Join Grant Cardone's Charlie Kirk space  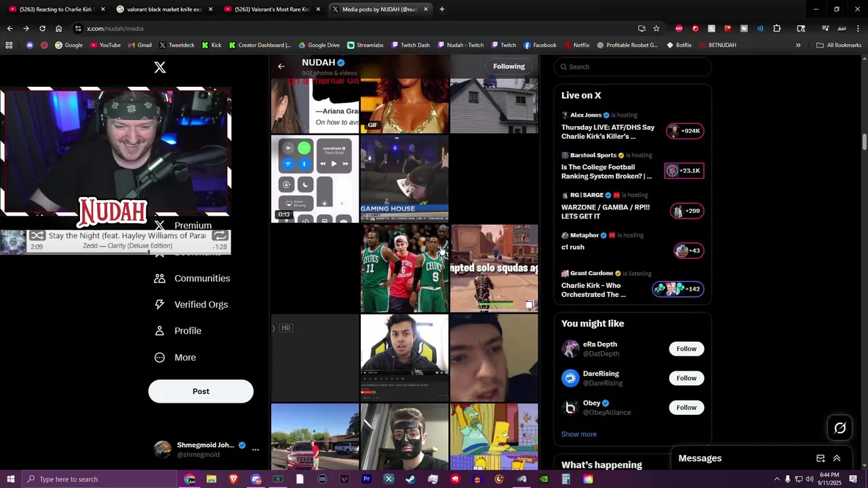click(x=633, y=285)
